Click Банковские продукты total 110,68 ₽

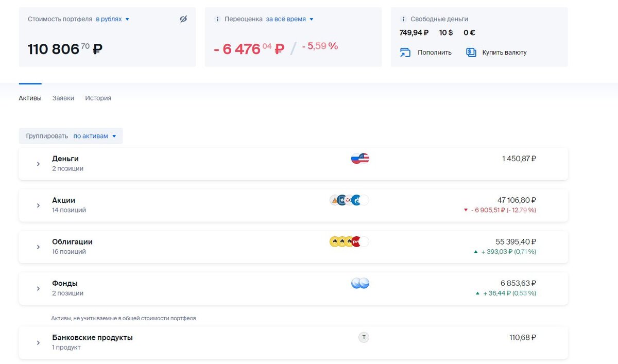(523, 338)
